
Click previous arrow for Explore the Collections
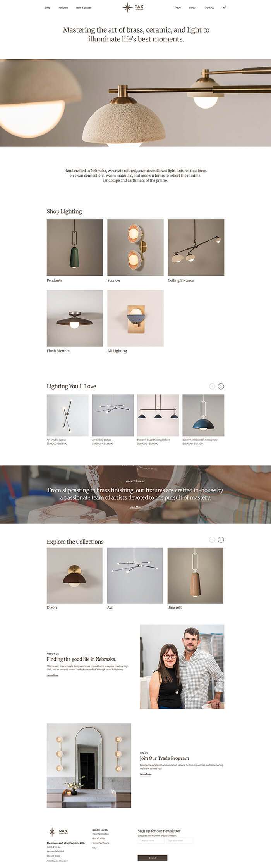212,540
